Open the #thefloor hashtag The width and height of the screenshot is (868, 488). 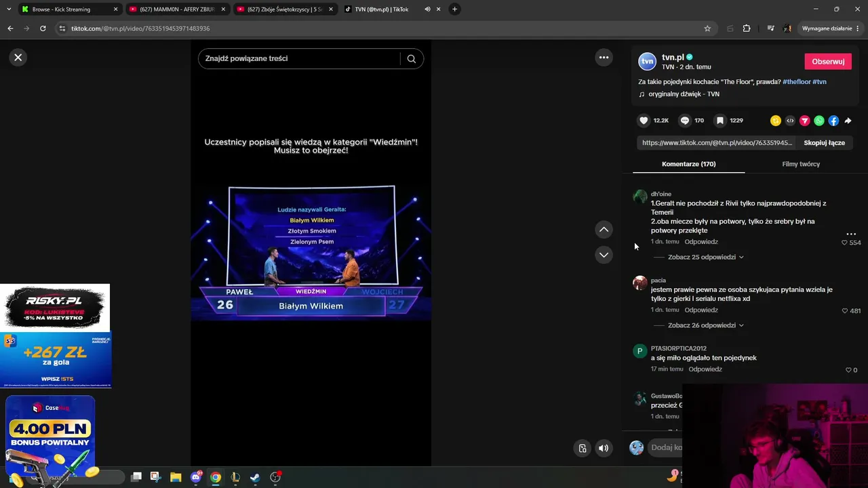coord(797,82)
